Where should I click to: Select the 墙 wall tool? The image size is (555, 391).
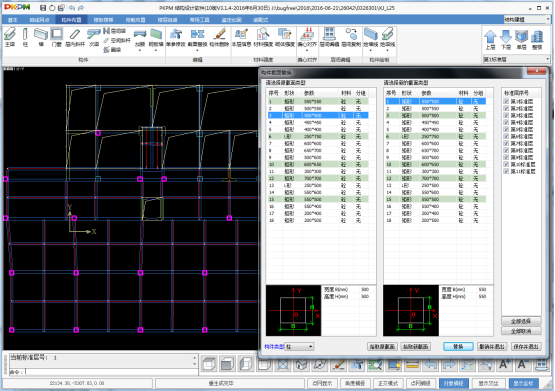pos(41,37)
